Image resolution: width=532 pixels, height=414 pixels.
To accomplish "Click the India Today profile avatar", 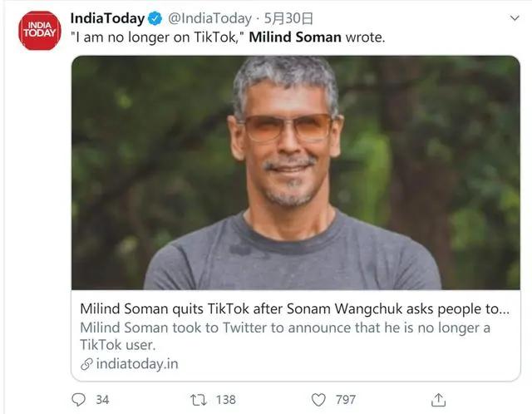I will [41, 31].
